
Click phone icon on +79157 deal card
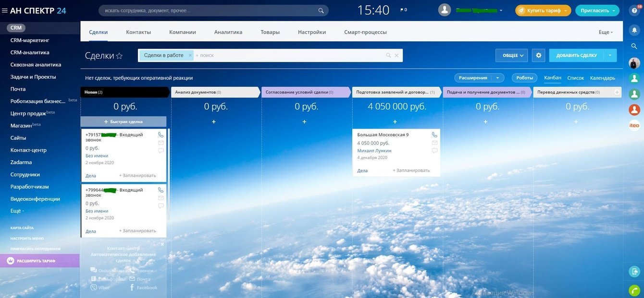tap(161, 135)
